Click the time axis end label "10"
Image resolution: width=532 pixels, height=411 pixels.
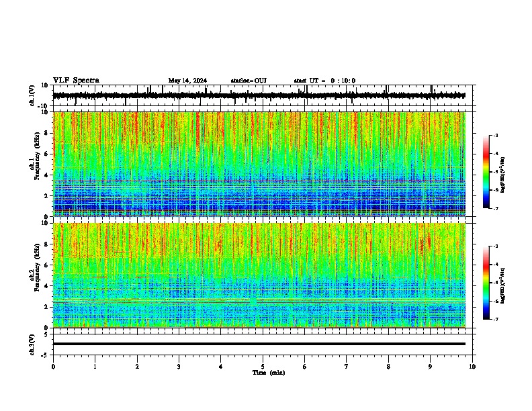472,367
